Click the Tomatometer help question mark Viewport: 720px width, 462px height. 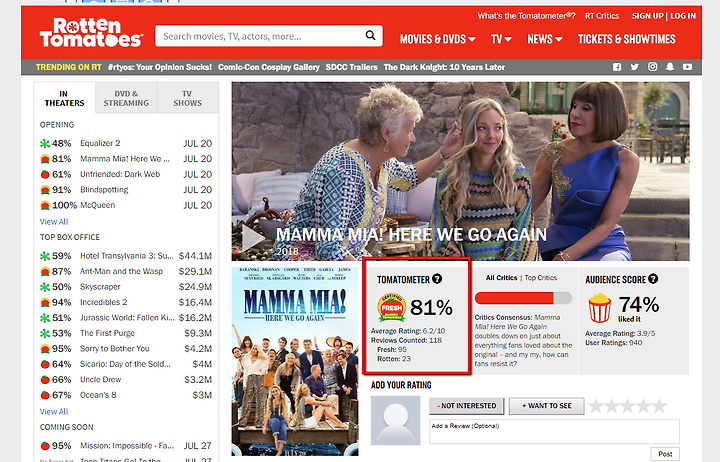point(437,279)
